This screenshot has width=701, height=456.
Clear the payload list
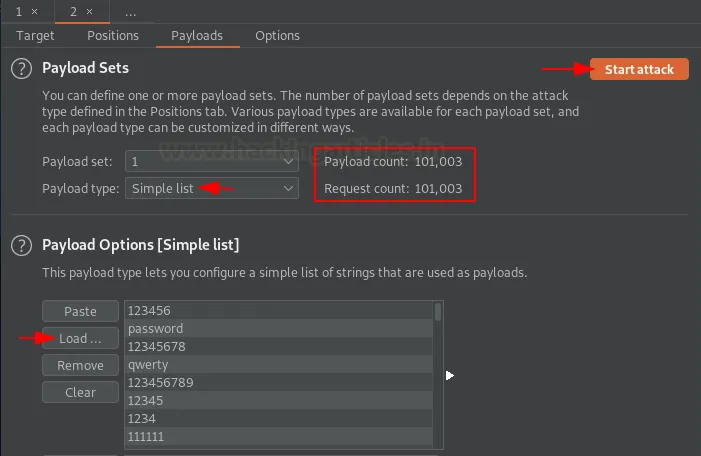click(x=80, y=393)
